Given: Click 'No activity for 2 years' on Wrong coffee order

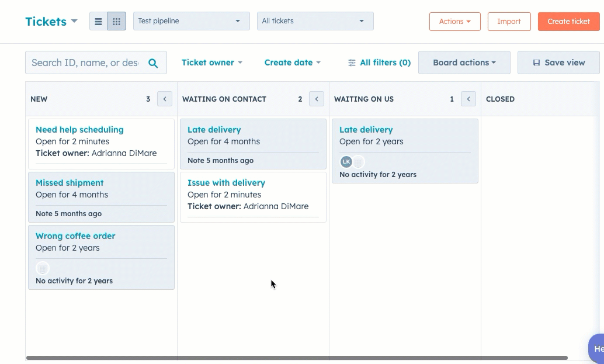Looking at the screenshot, I should pyautogui.click(x=74, y=281).
